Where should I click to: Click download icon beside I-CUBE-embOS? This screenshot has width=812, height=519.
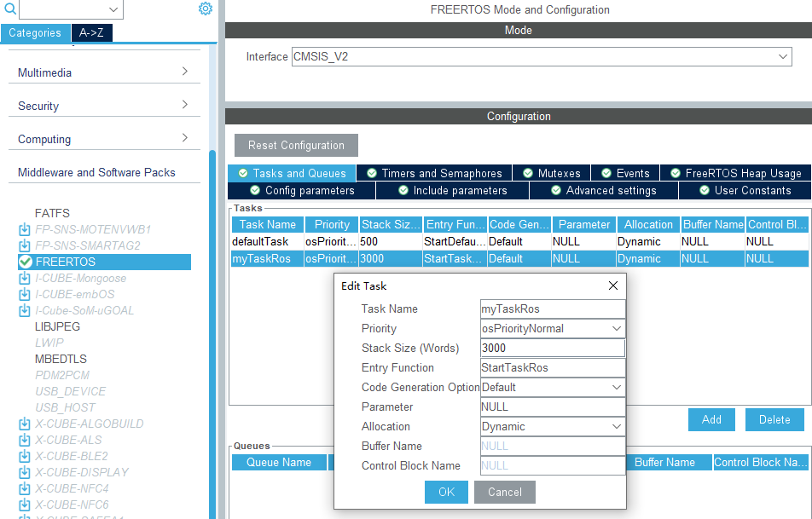point(25,294)
